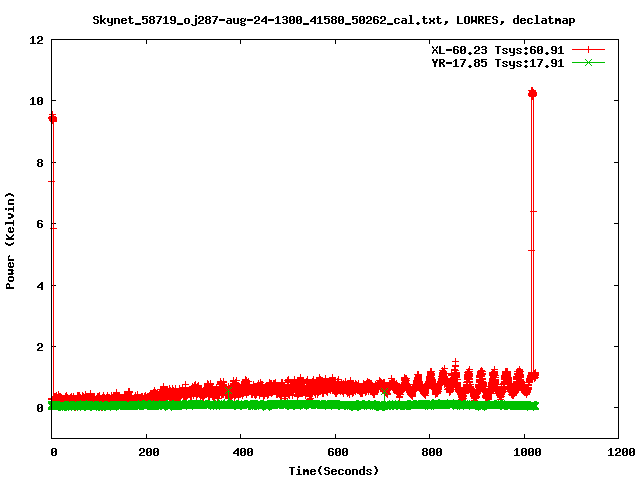Click the y-axis tick label 0
The width and height of the screenshot is (640, 480).
(40, 408)
